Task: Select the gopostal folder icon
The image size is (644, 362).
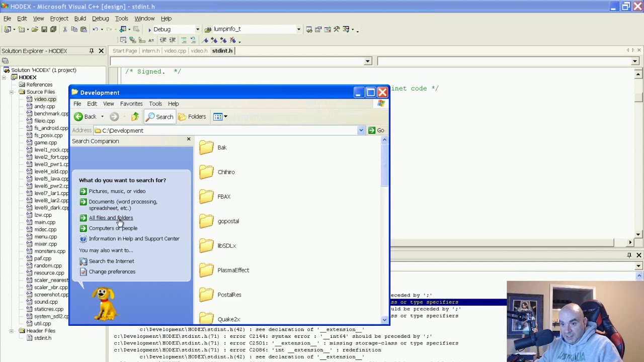Action: [206, 221]
